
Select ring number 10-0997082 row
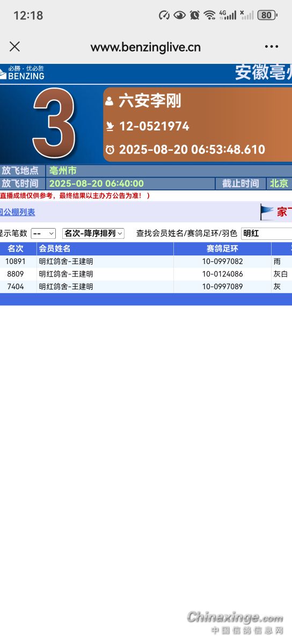(x=146, y=262)
